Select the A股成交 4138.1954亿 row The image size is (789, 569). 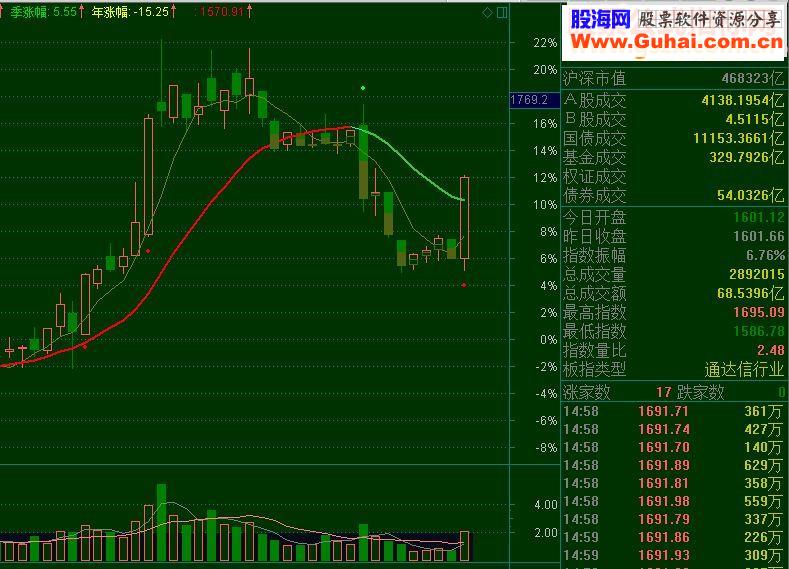pos(674,100)
